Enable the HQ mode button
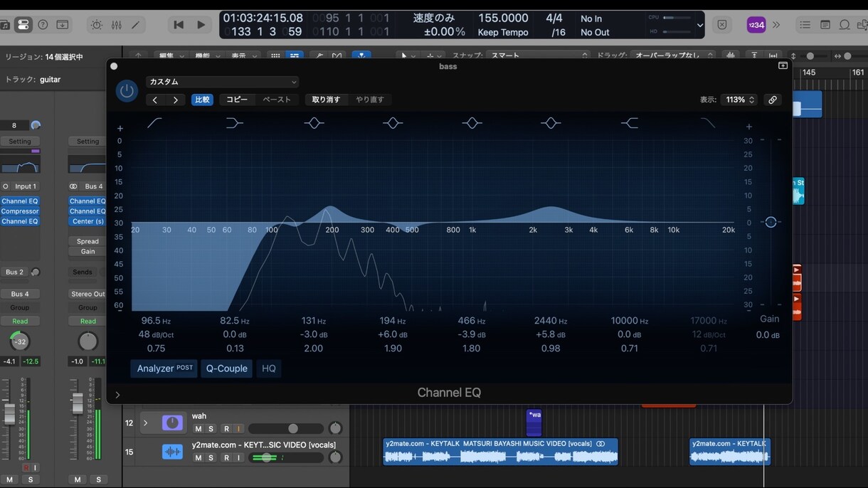This screenshot has height=488, width=868. pos(269,368)
